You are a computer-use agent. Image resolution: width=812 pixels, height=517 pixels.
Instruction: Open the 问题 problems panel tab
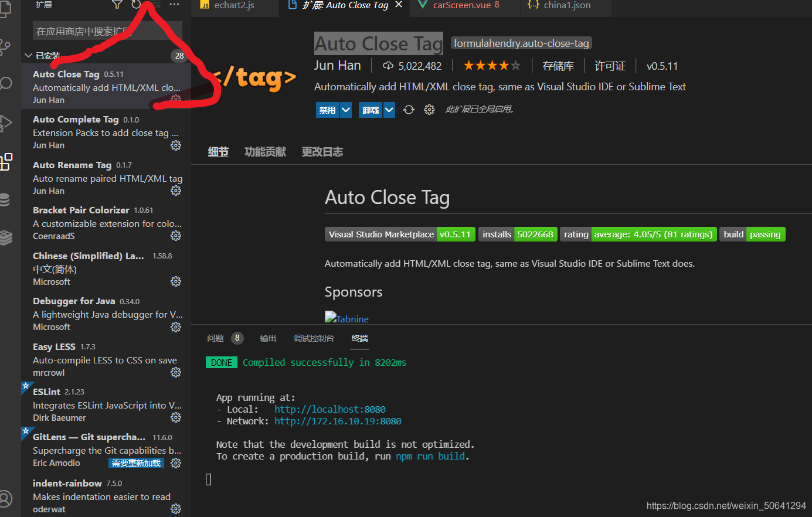[215, 338]
